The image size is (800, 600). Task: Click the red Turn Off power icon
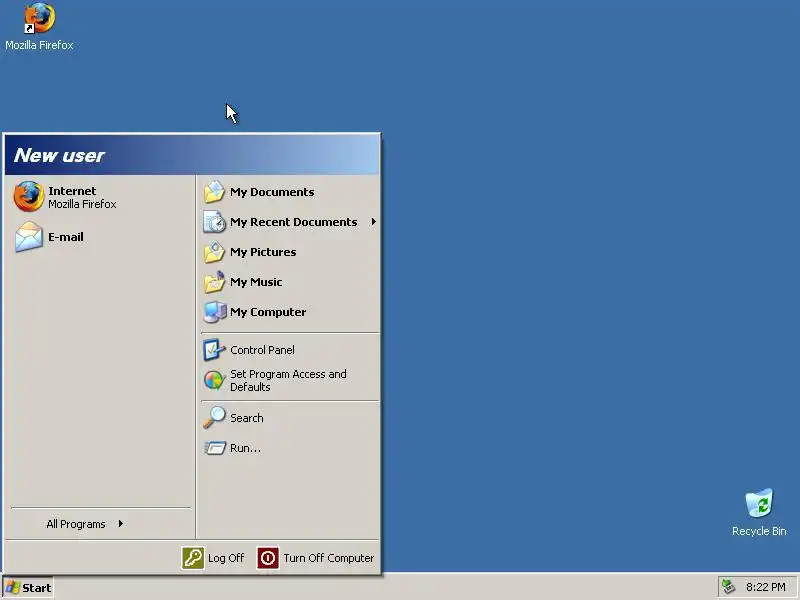[268, 558]
